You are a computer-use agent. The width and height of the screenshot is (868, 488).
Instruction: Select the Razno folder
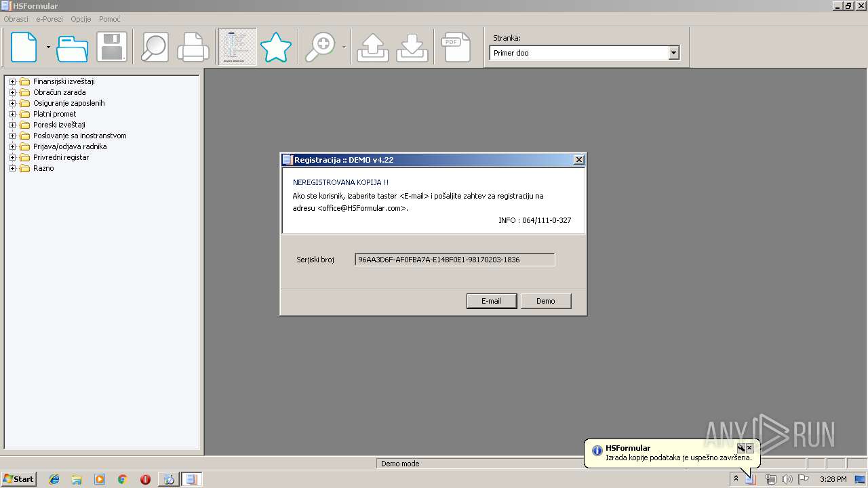click(x=43, y=168)
